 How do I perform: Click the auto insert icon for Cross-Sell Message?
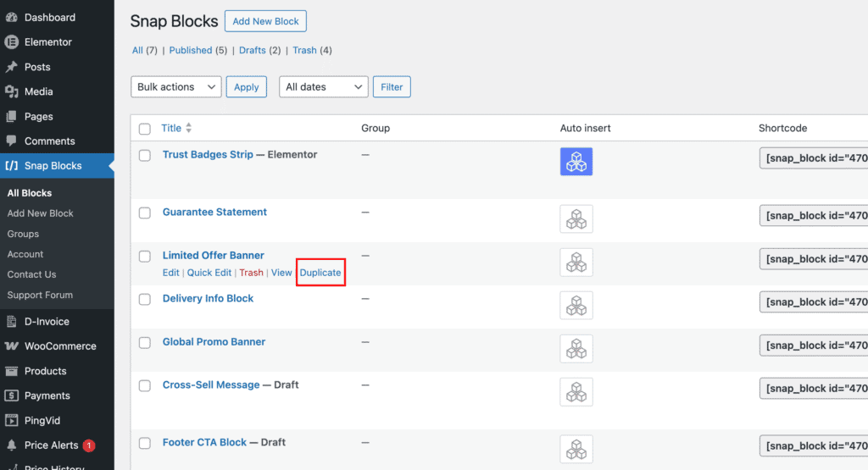576,392
